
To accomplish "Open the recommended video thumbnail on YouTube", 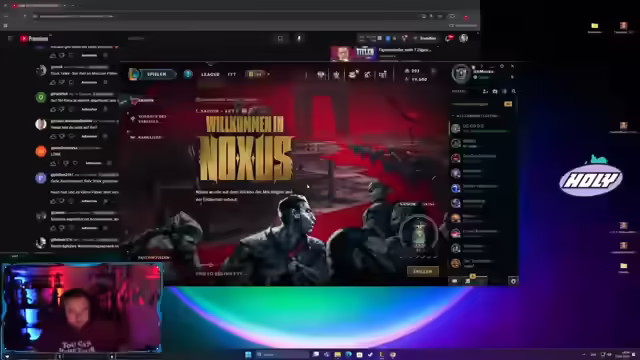I will tap(353, 53).
